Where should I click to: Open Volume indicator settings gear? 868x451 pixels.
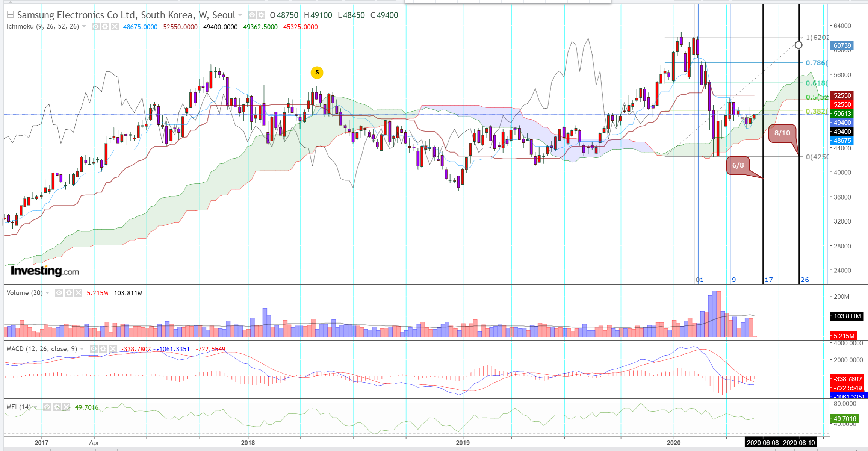[x=69, y=293]
